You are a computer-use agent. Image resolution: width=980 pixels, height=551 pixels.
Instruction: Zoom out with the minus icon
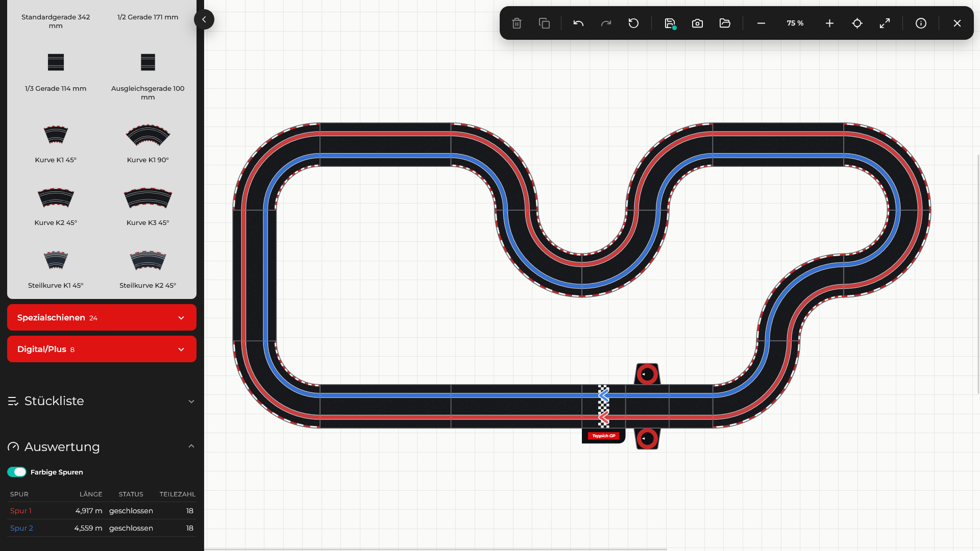(761, 23)
